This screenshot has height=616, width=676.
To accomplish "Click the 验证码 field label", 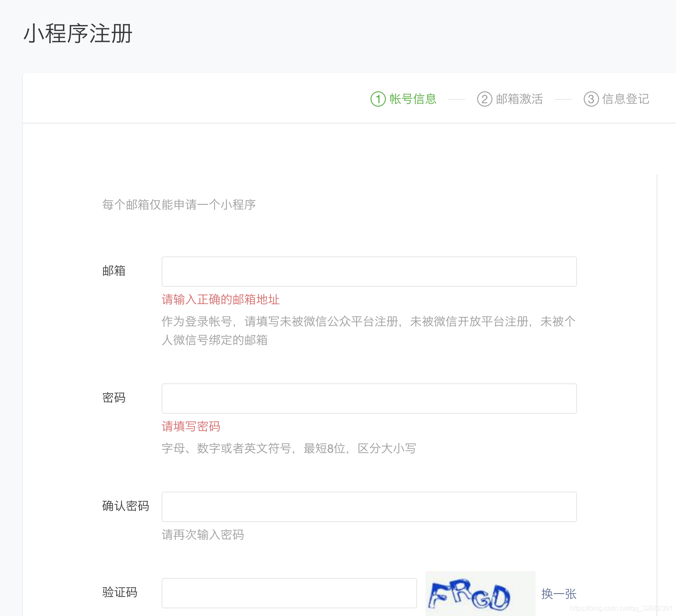I will 120,592.
